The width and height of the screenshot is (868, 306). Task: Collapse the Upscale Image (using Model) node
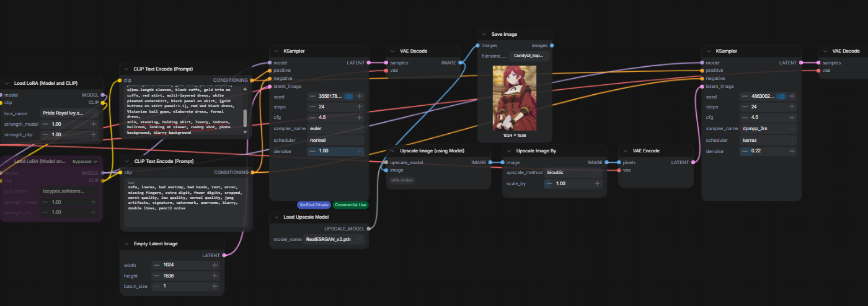point(392,151)
